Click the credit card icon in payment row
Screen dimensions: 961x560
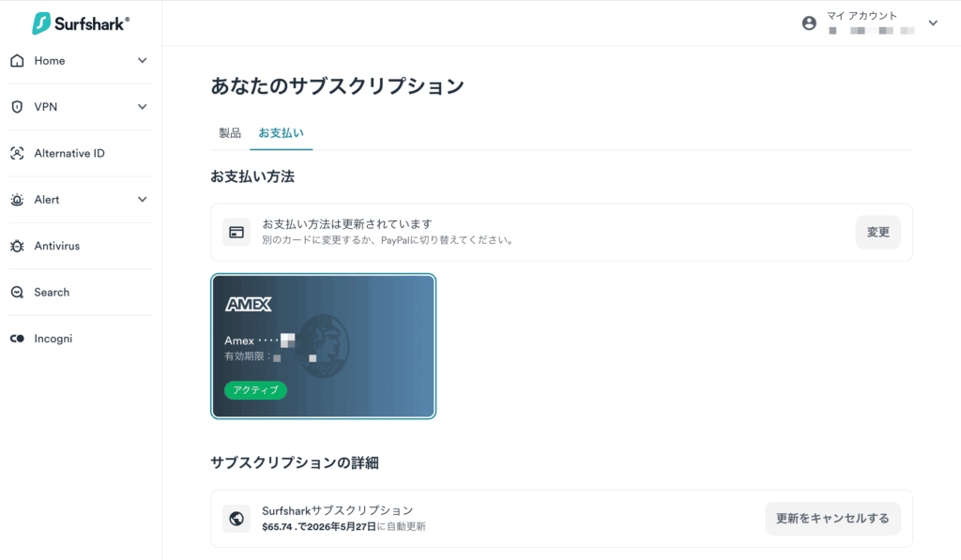(x=236, y=233)
